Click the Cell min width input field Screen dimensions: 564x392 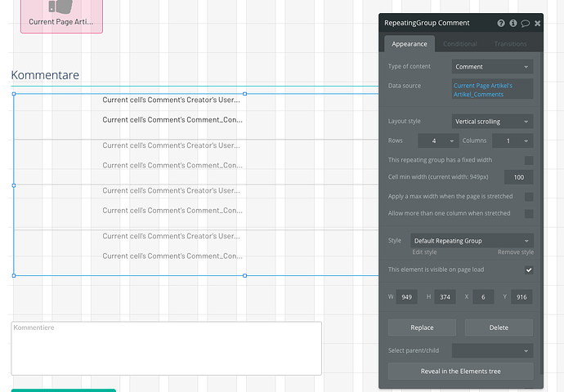519,177
